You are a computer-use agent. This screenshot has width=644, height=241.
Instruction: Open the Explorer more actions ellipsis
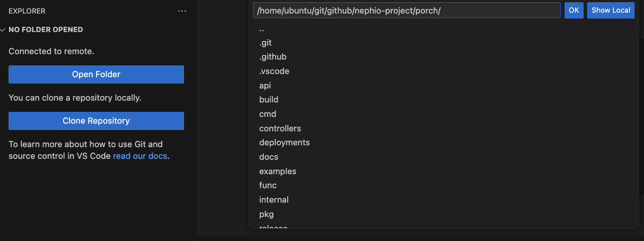tap(182, 11)
